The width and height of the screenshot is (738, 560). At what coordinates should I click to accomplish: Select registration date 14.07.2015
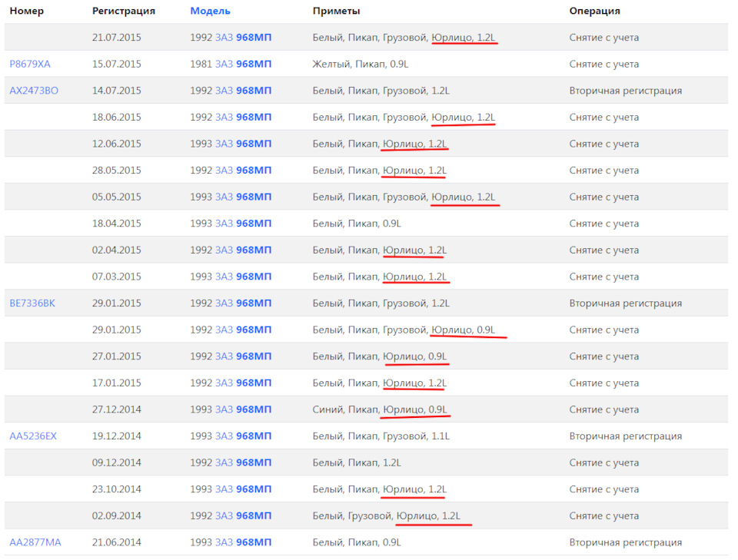click(116, 91)
